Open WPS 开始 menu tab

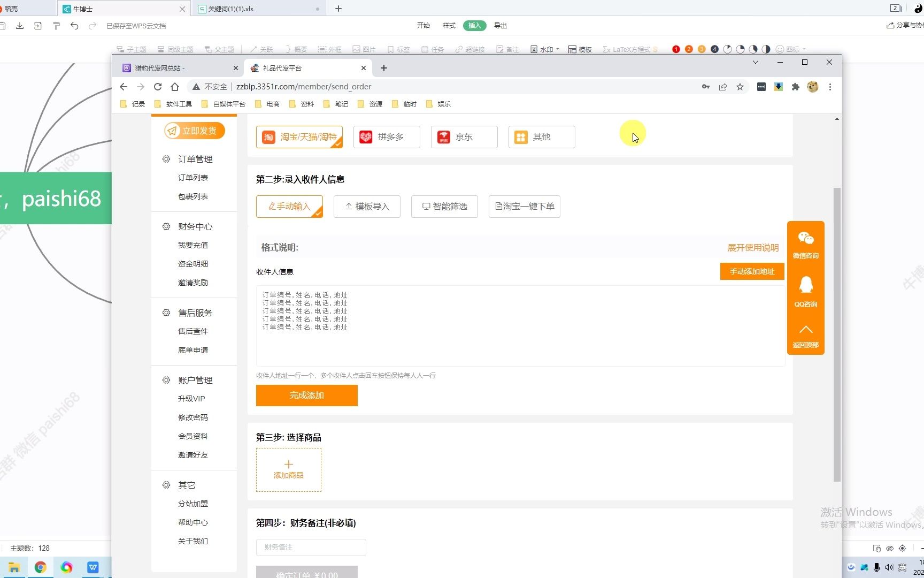423,26
